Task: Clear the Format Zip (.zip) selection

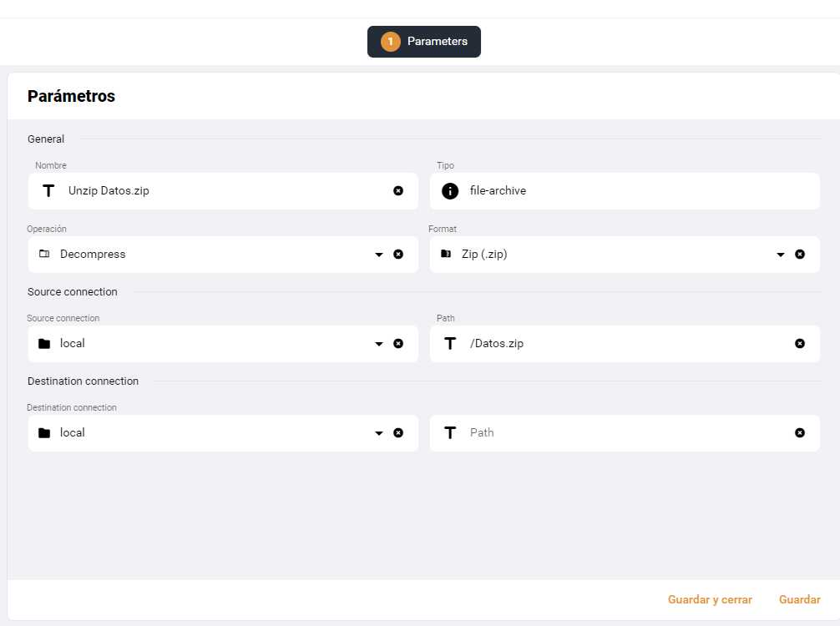Action: pos(800,255)
